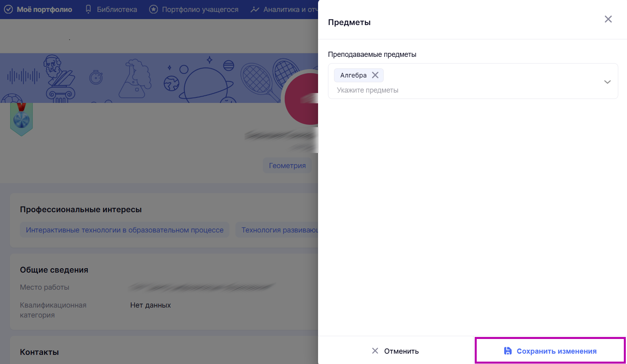Remove the Алгебра subject tag
This screenshot has width=627, height=364.
[375, 75]
